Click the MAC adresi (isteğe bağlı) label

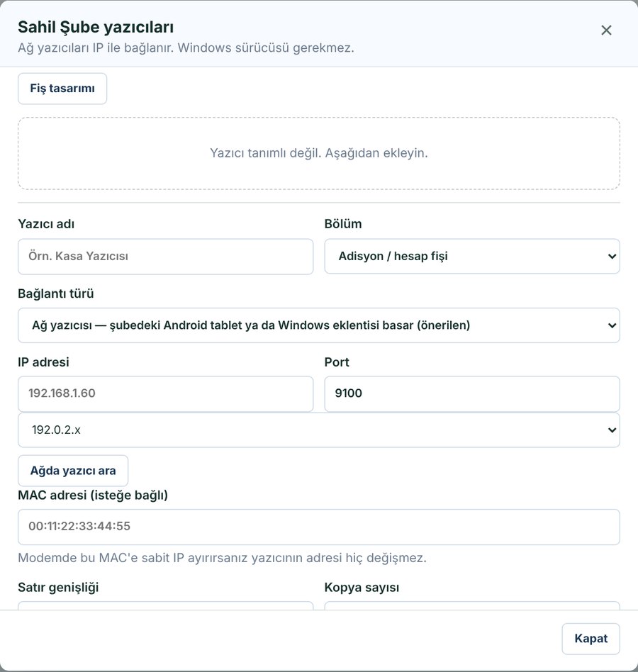pos(93,495)
